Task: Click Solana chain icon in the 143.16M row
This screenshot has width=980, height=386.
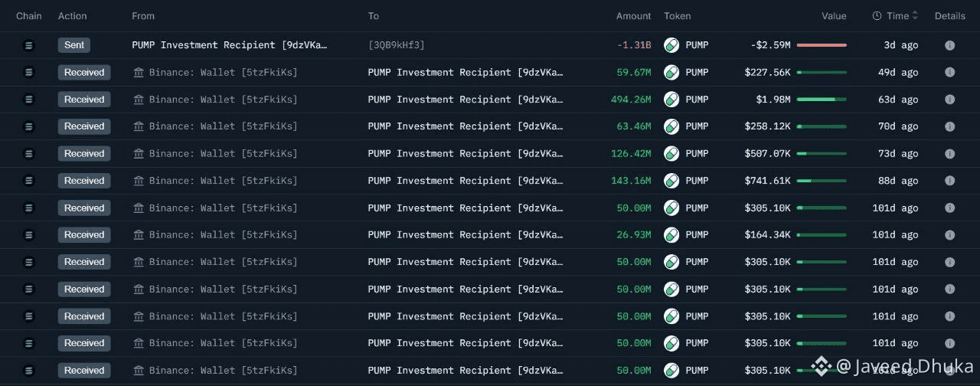Action: click(x=29, y=181)
